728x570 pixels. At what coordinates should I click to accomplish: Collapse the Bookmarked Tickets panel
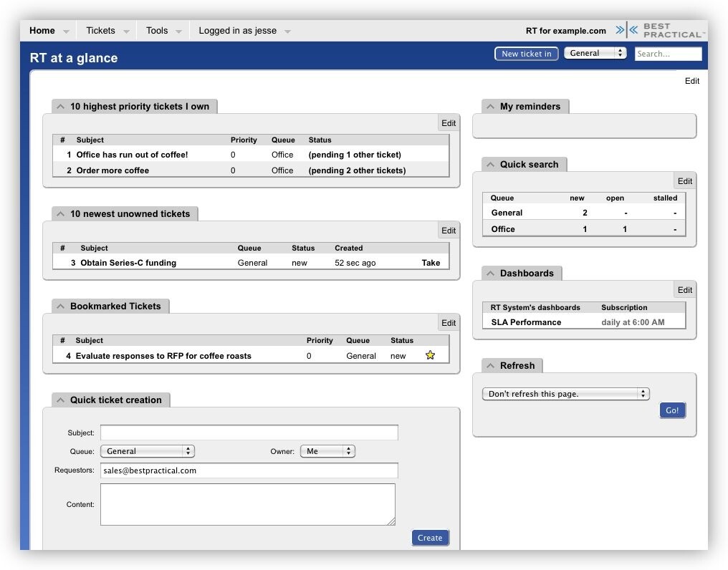(x=61, y=306)
